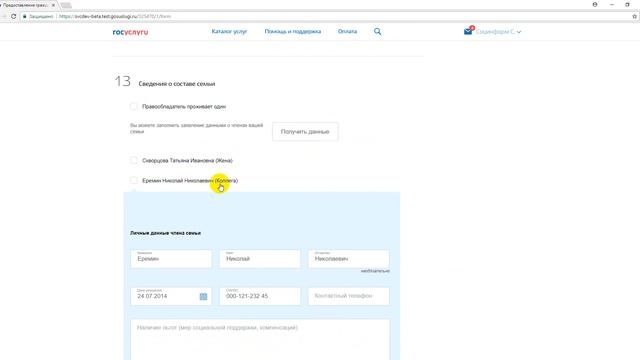The image size is (640, 360).
Task: Click the patronymic field Николаевич
Action: 349,259
